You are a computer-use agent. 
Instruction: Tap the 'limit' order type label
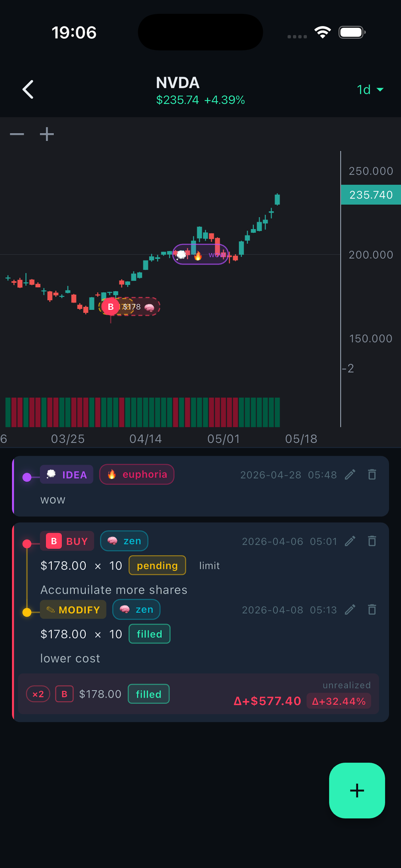tap(209, 565)
